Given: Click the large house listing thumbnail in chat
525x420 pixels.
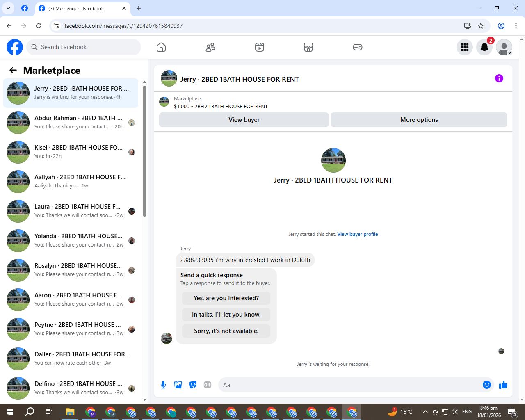Looking at the screenshot, I should [x=333, y=160].
